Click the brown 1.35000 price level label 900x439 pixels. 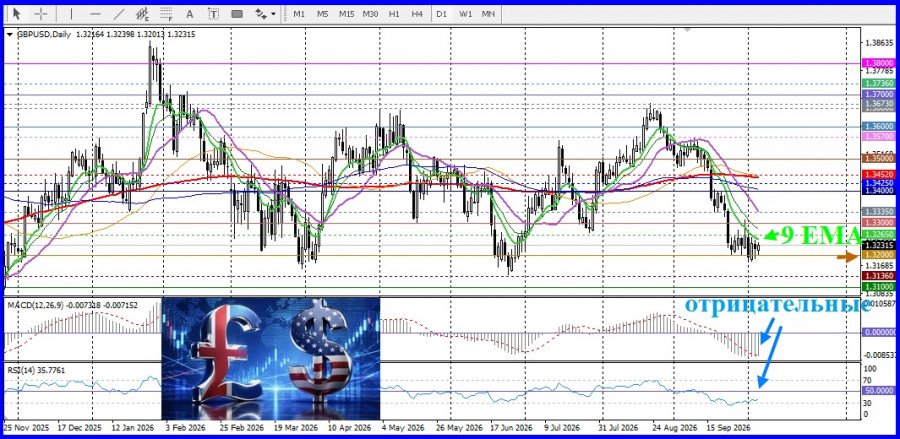point(879,158)
